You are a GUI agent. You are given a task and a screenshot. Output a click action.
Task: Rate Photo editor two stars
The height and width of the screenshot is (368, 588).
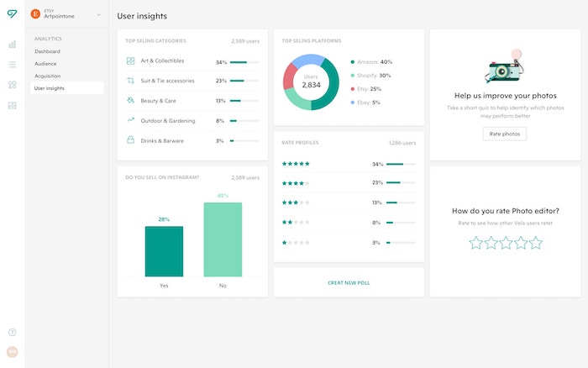[x=491, y=243]
